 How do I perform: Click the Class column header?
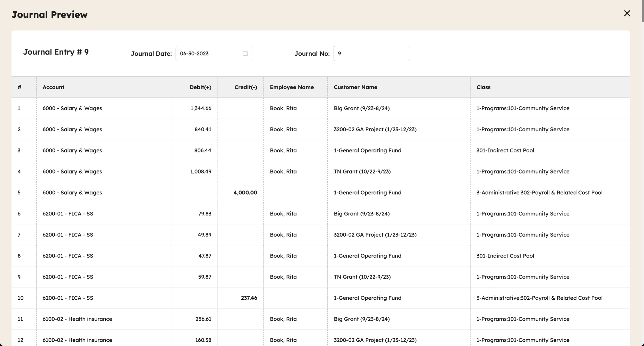pyautogui.click(x=483, y=87)
